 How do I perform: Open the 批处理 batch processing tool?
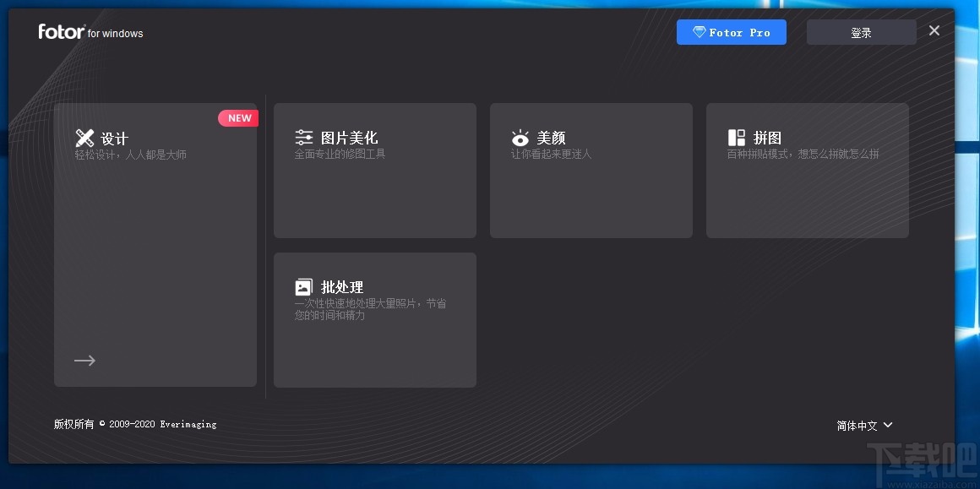[x=374, y=319]
